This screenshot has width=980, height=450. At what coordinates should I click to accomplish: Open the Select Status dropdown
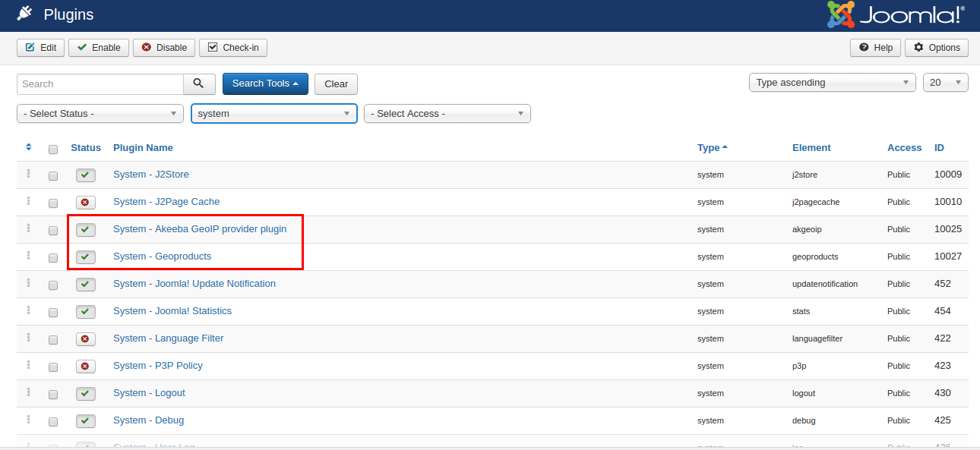click(x=100, y=114)
